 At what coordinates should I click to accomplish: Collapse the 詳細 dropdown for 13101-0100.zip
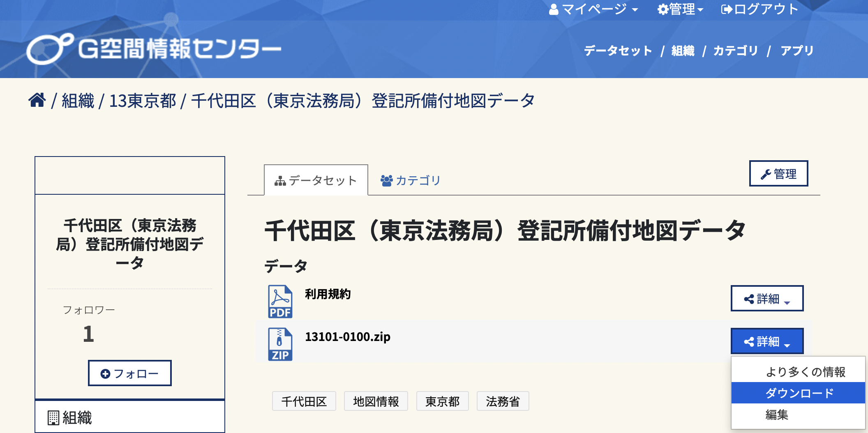[x=767, y=341]
